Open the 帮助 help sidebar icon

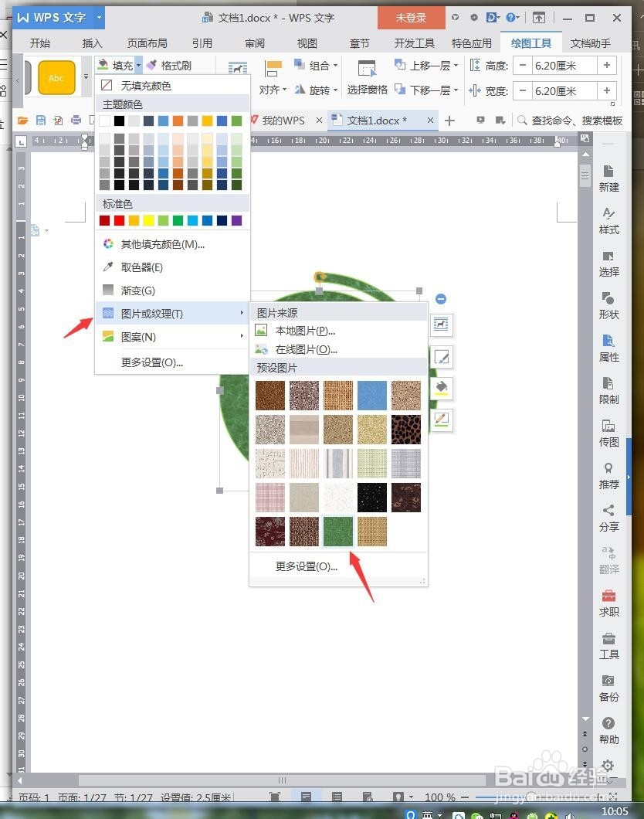[608, 731]
